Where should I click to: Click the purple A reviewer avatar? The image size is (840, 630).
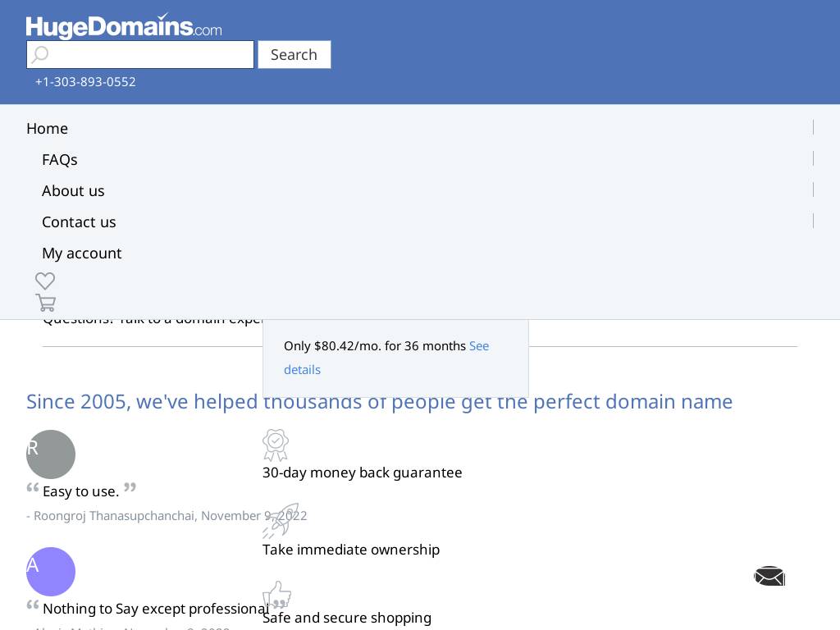click(x=51, y=572)
